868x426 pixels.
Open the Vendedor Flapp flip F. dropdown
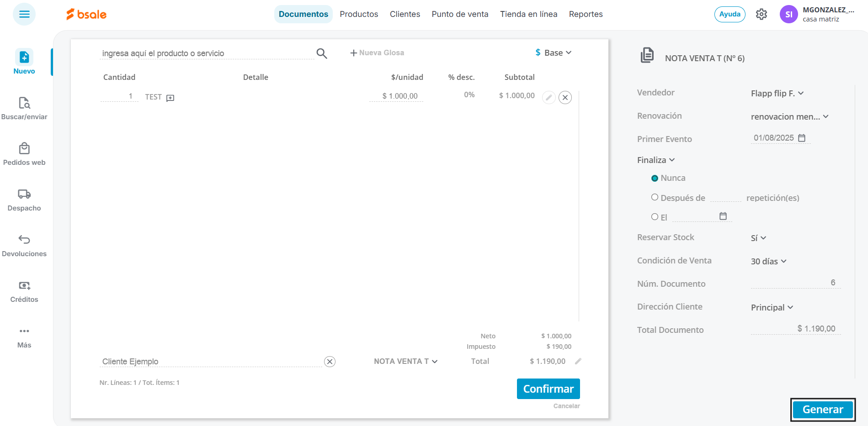pos(777,93)
